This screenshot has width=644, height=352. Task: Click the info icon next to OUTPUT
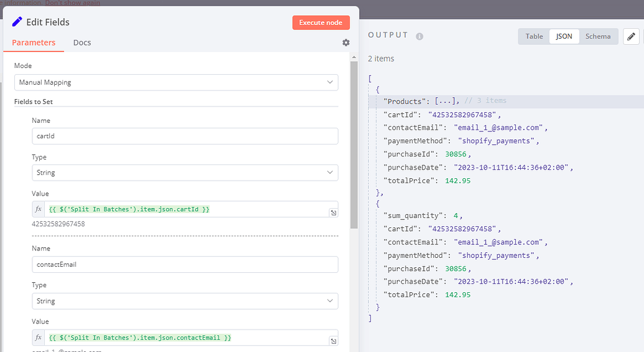pyautogui.click(x=419, y=36)
